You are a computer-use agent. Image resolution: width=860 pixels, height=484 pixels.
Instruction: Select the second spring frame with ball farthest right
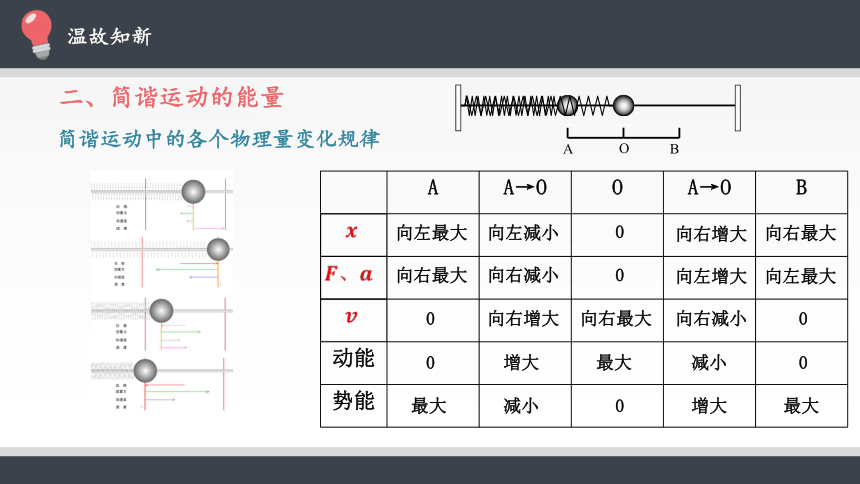click(x=162, y=262)
